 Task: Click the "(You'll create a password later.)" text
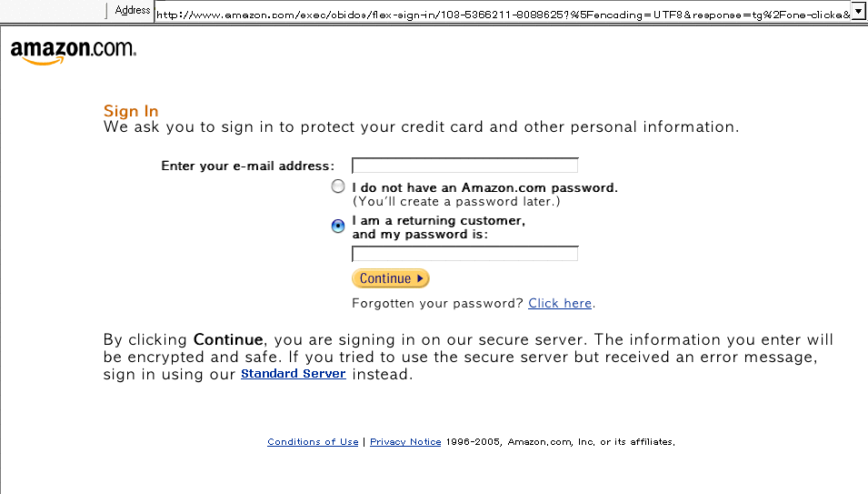(456, 201)
